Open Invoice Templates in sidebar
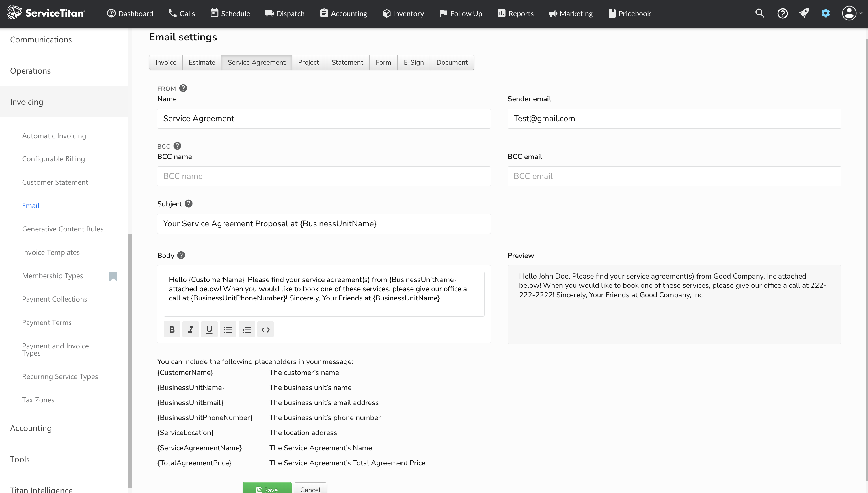Image resolution: width=868 pixels, height=493 pixels. pyautogui.click(x=51, y=252)
